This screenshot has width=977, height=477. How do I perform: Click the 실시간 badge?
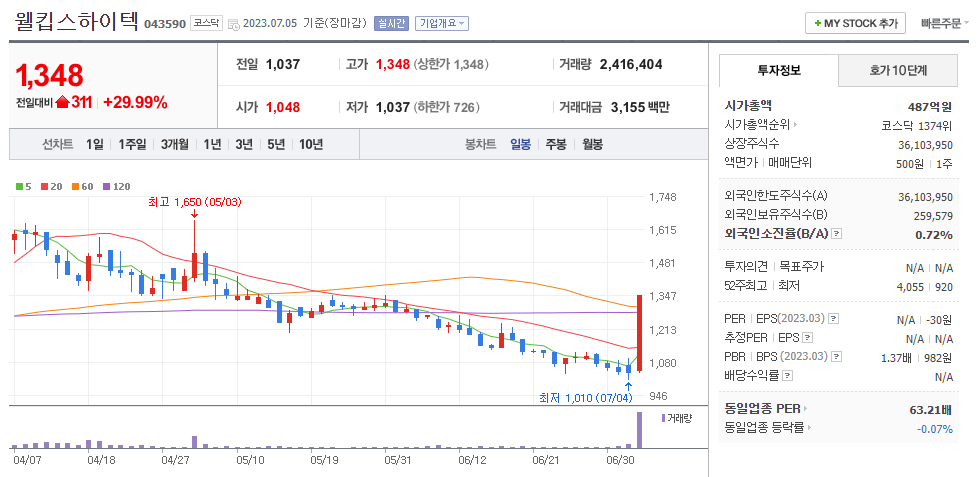coord(391,24)
